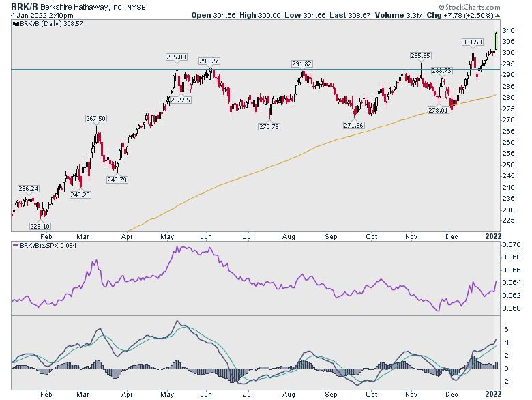Click the 310 price axis label
This screenshot has height=400, width=532.
tap(508, 31)
